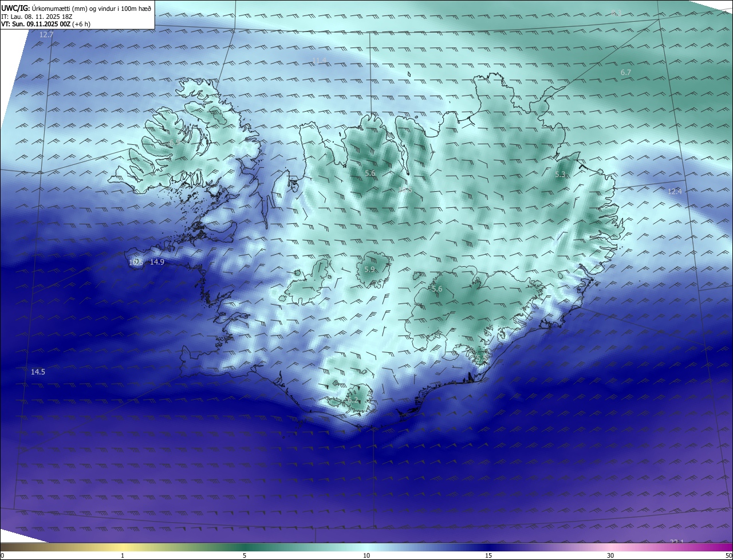Image resolution: width=733 pixels, height=560 pixels.
Task: Click the 14.9 value label
Action: (x=157, y=262)
